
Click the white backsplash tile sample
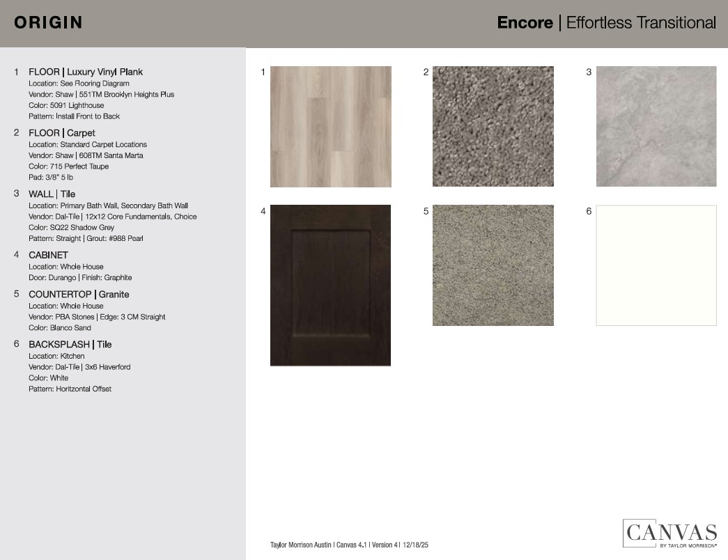[656, 265]
